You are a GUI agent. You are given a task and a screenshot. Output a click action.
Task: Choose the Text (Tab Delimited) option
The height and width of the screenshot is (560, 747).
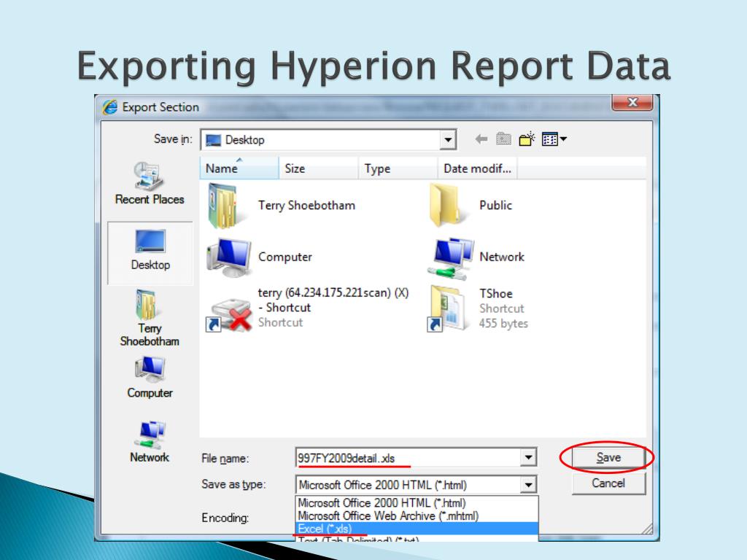click(417, 539)
